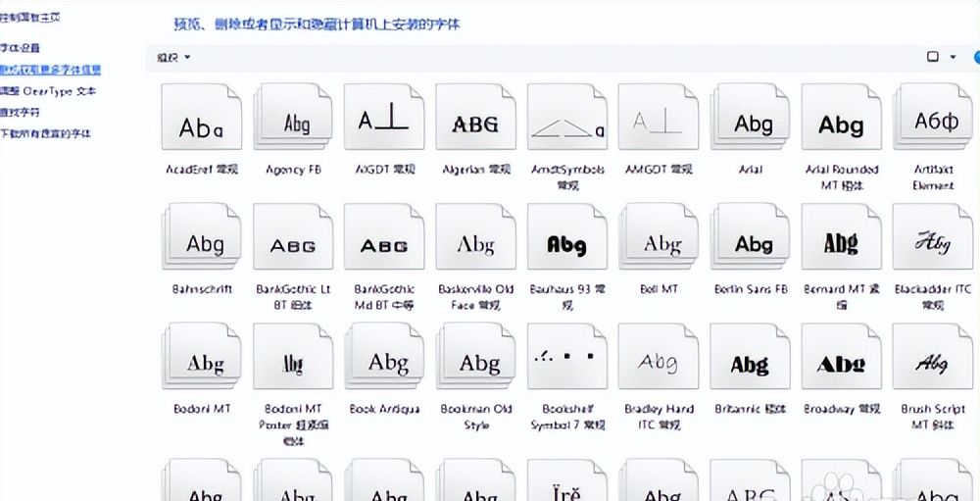Image resolution: width=980 pixels, height=501 pixels.
Task: Select the Arial font family icon
Action: point(750,117)
